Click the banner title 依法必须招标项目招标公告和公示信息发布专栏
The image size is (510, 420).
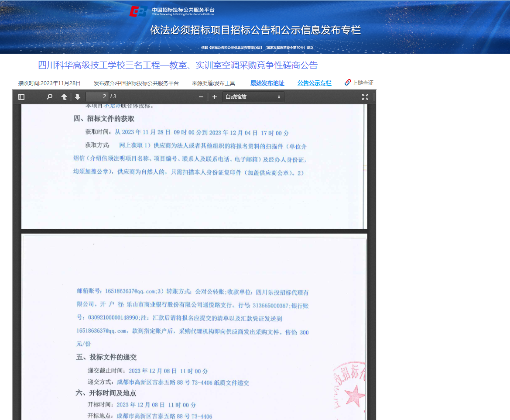[x=255, y=30]
